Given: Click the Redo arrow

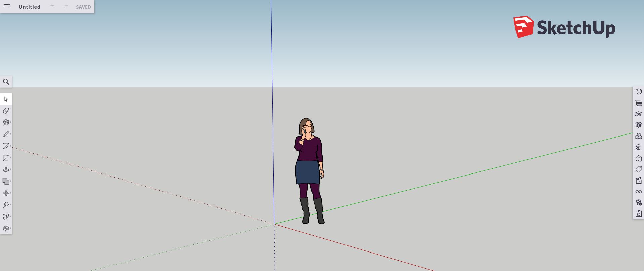Looking at the screenshot, I should (x=66, y=6).
